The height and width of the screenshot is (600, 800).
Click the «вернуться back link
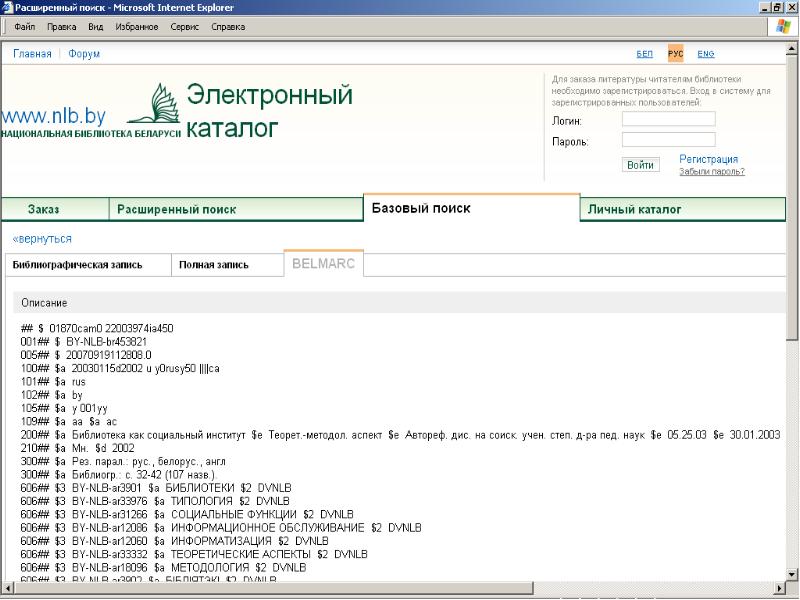(42, 239)
